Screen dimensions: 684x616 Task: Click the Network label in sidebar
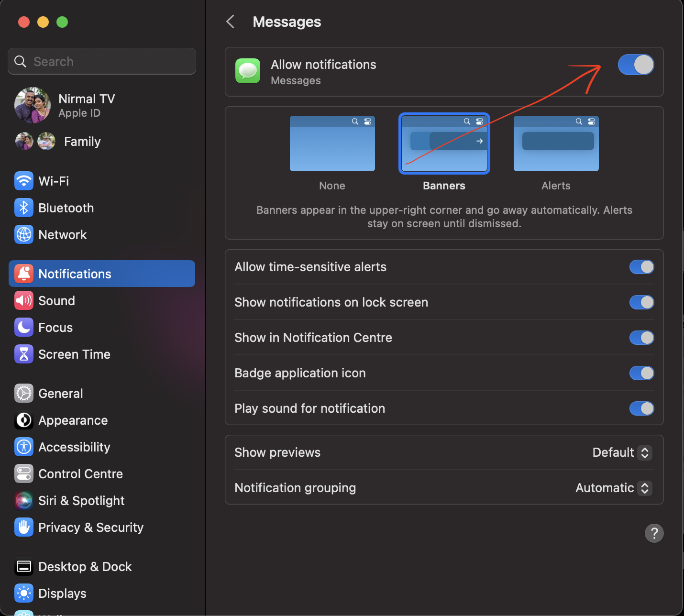tap(63, 234)
